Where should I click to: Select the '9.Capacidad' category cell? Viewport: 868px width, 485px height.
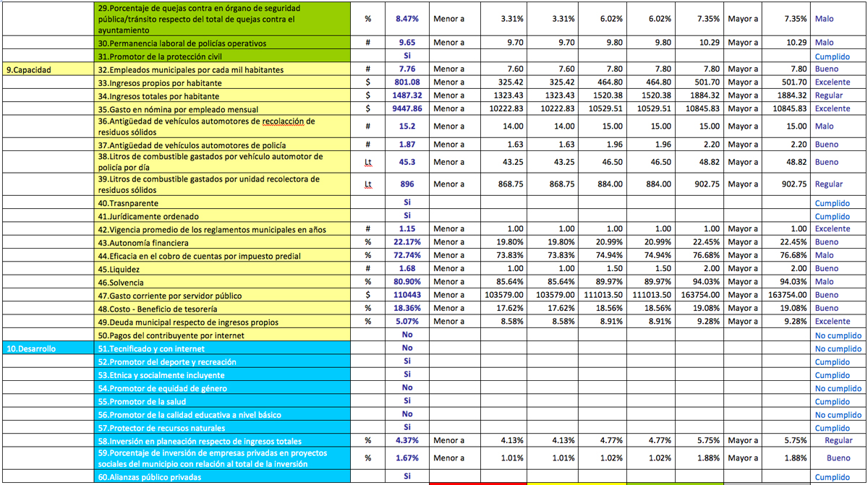click(x=49, y=70)
